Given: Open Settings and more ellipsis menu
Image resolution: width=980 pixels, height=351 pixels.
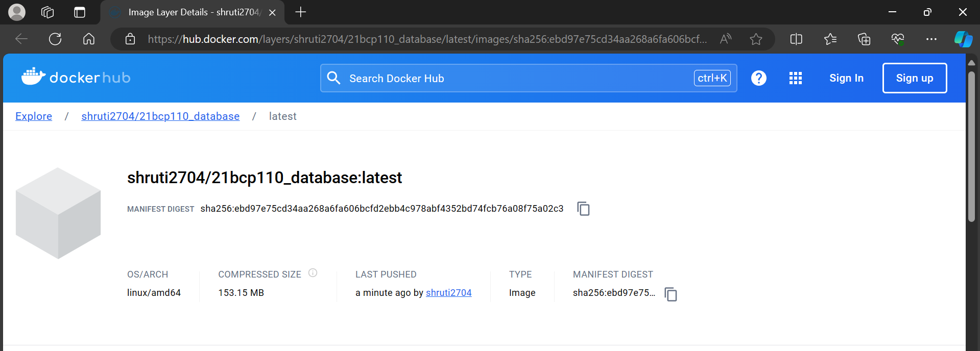Looking at the screenshot, I should pyautogui.click(x=931, y=39).
